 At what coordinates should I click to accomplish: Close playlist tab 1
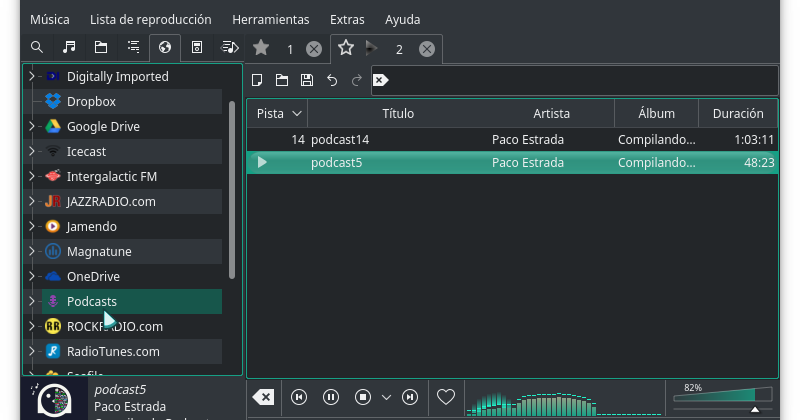(314, 49)
